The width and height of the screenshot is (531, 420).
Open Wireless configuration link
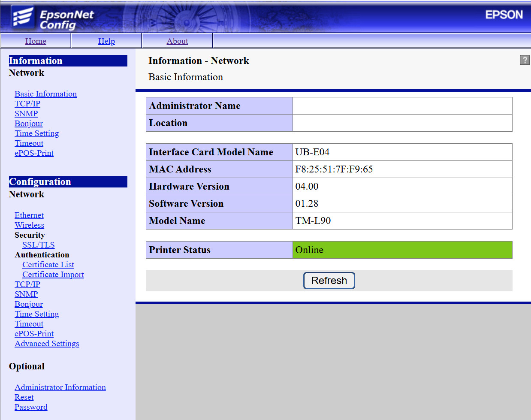pos(29,225)
